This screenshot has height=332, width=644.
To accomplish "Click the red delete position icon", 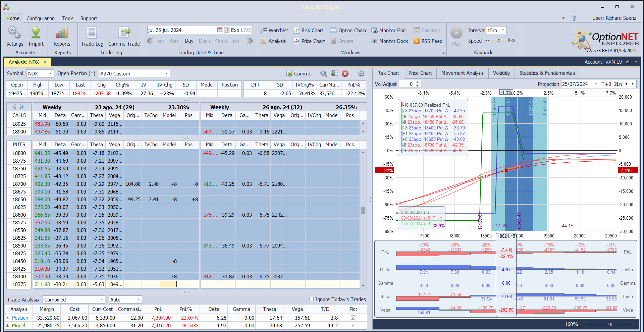I will [345, 73].
